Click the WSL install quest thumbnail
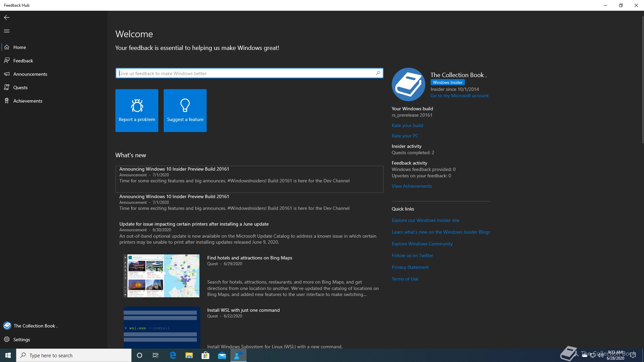Image resolution: width=644 pixels, height=362 pixels. coord(162,327)
